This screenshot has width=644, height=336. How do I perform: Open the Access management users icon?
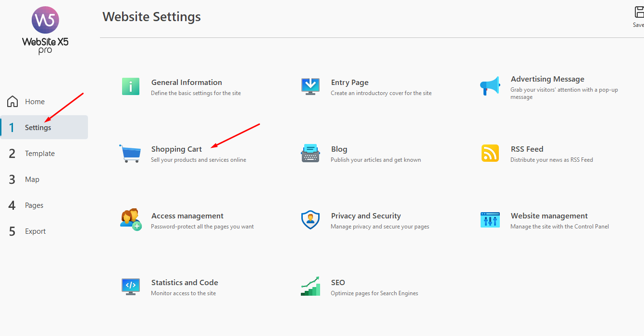pyautogui.click(x=130, y=220)
